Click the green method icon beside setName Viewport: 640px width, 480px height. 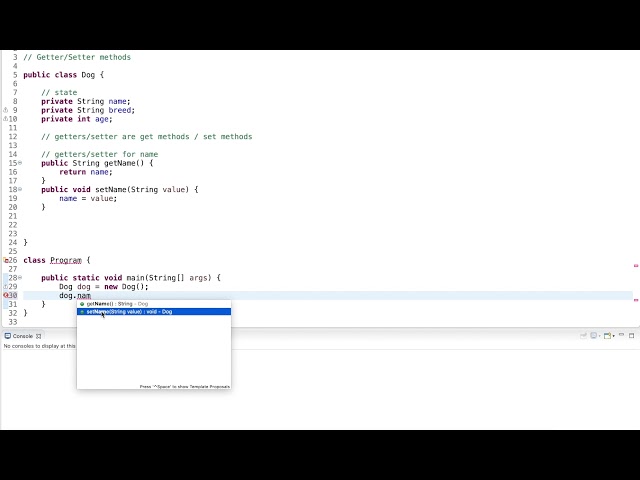click(82, 311)
